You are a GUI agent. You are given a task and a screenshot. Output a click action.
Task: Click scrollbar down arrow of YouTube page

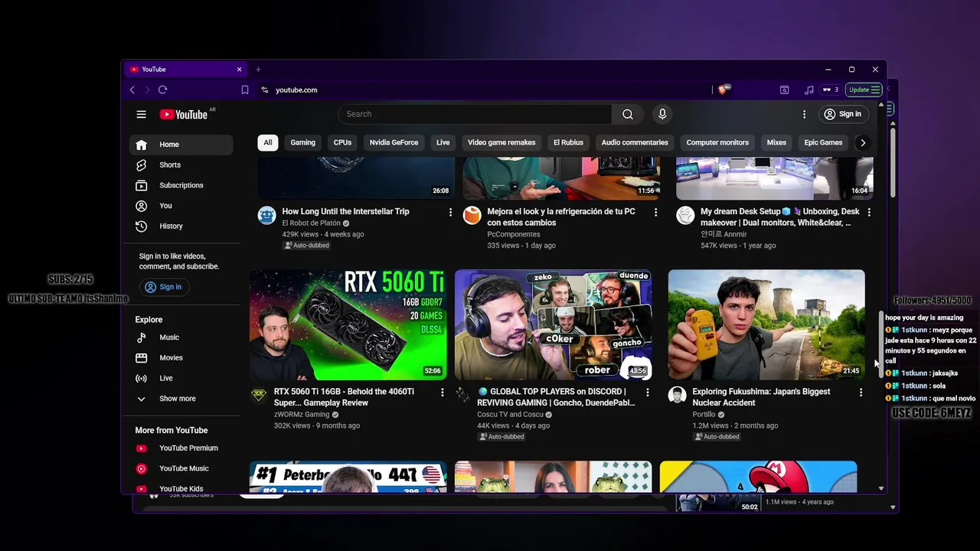[x=881, y=488]
